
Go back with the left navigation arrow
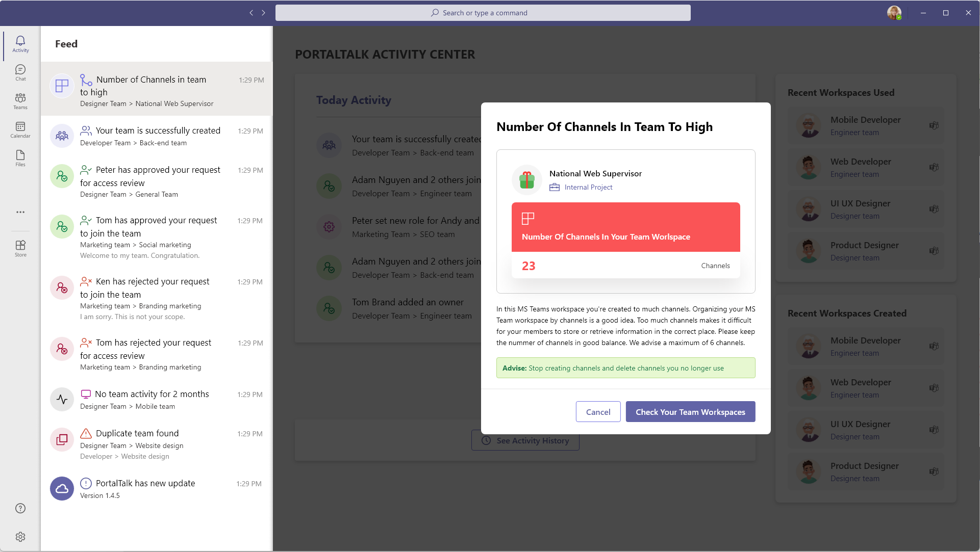[251, 13]
